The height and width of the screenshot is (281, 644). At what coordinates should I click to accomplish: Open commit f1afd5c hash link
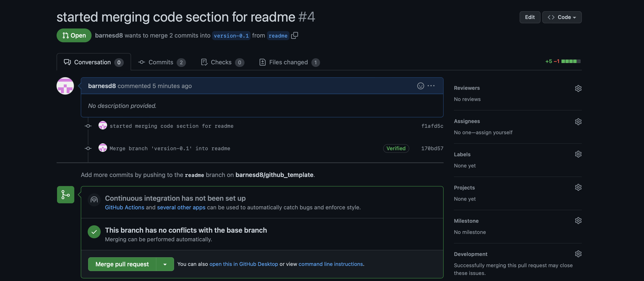(432, 126)
